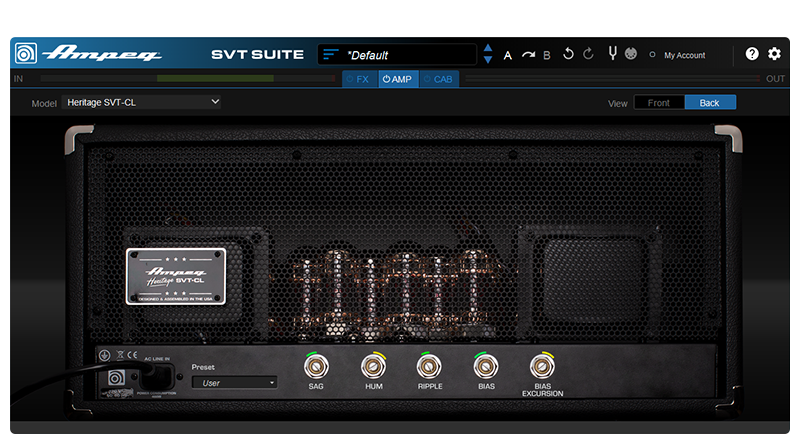The image size is (800, 440).
Task: Toggle FX section power
Action: coord(350,79)
